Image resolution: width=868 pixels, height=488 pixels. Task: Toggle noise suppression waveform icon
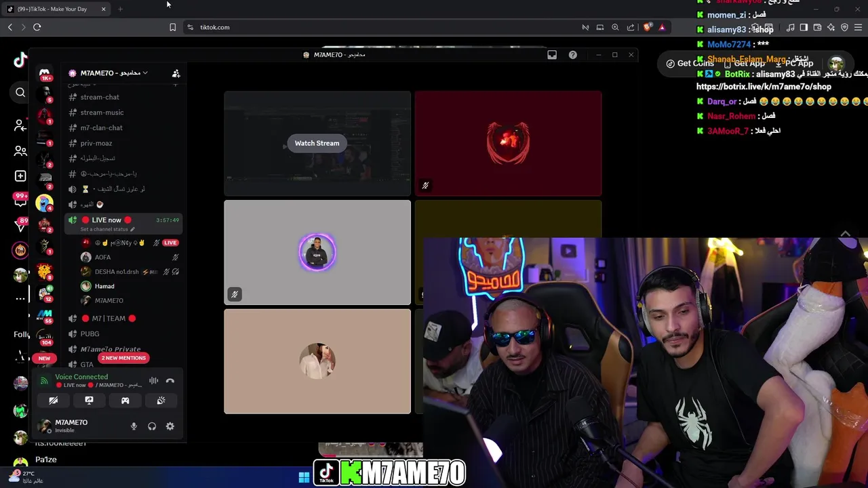coord(154,381)
